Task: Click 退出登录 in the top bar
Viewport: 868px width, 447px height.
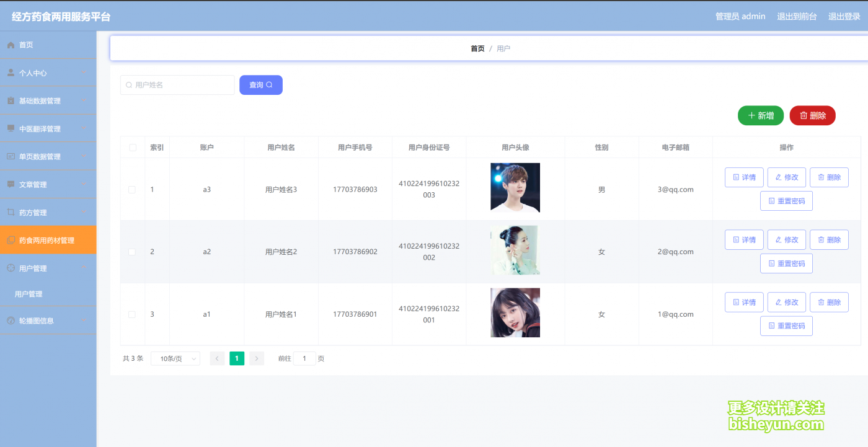Action: tap(844, 17)
